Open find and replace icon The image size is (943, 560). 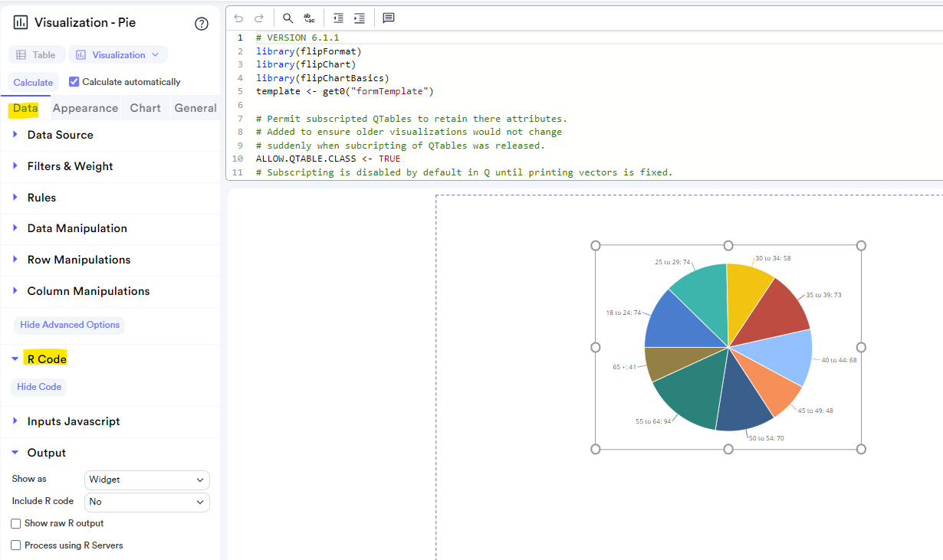coord(309,18)
